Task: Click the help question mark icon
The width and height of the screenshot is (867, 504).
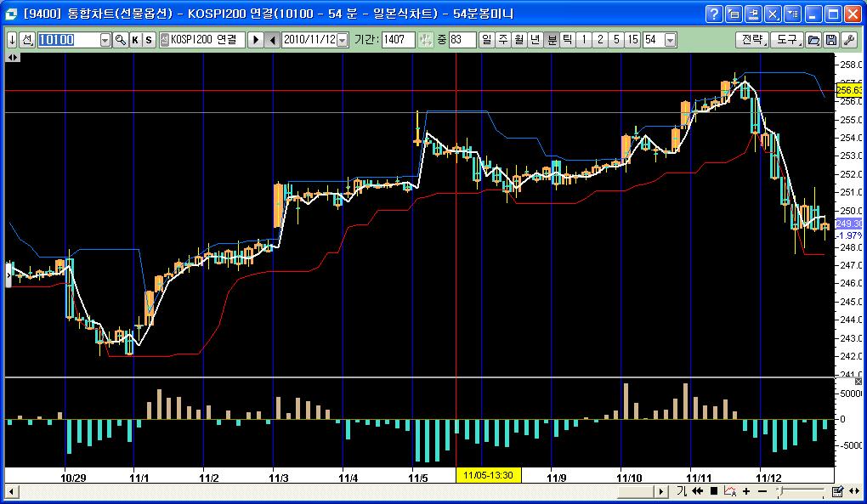Action: [715, 14]
